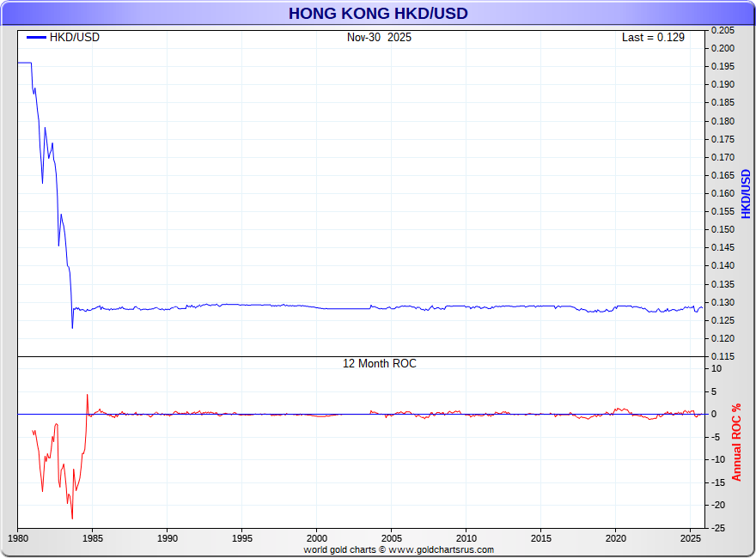This screenshot has width=756, height=558.
Task: Click the 2020 x-axis year label
Action: point(616,538)
